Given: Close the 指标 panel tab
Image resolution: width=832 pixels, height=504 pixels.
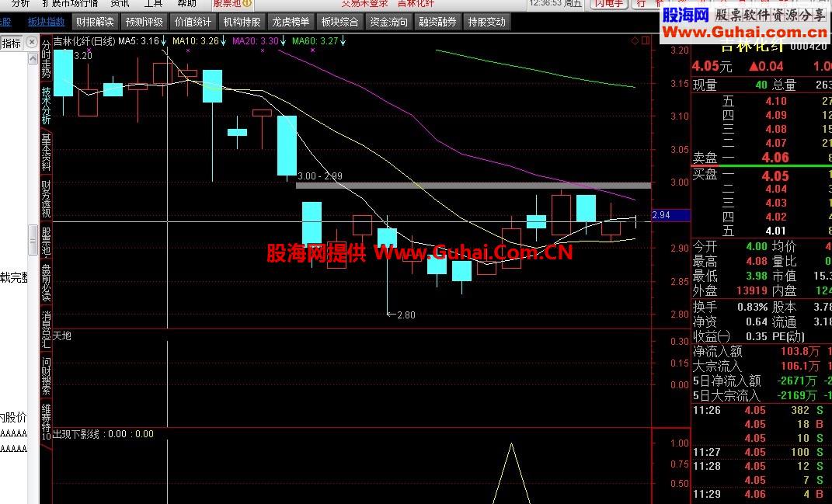Looking at the screenshot, I should 32,43.
